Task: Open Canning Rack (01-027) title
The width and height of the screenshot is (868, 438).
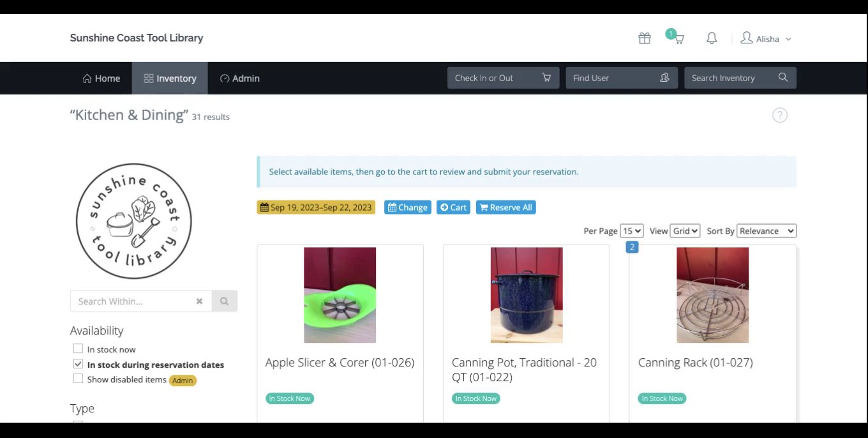Action: click(x=696, y=363)
